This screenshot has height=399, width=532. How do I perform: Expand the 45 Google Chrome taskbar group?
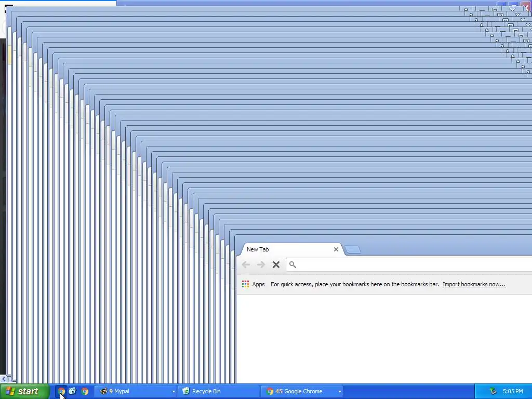302,391
